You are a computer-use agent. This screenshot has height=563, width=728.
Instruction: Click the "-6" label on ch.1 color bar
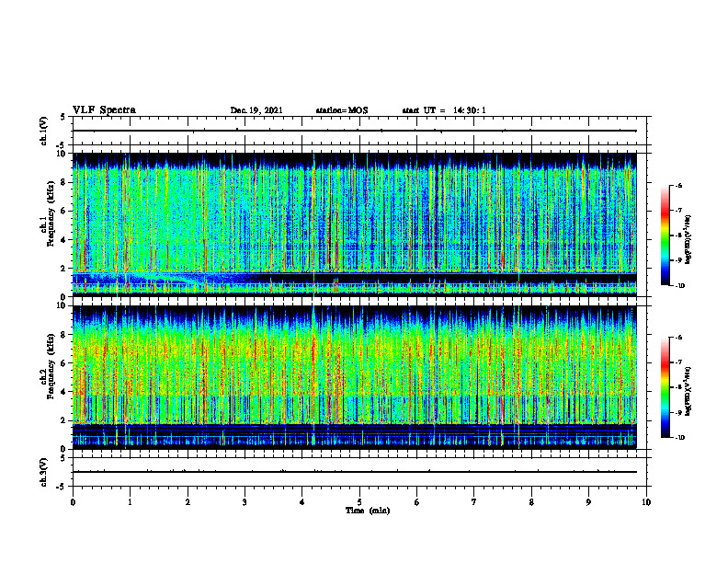pyautogui.click(x=679, y=185)
